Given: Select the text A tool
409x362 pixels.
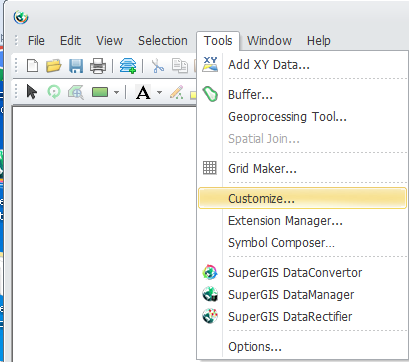Looking at the screenshot, I should (x=143, y=92).
